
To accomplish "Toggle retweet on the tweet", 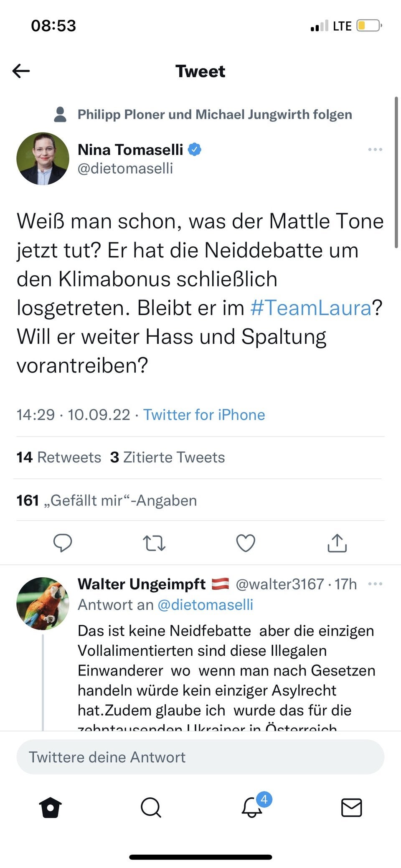I will [x=154, y=543].
